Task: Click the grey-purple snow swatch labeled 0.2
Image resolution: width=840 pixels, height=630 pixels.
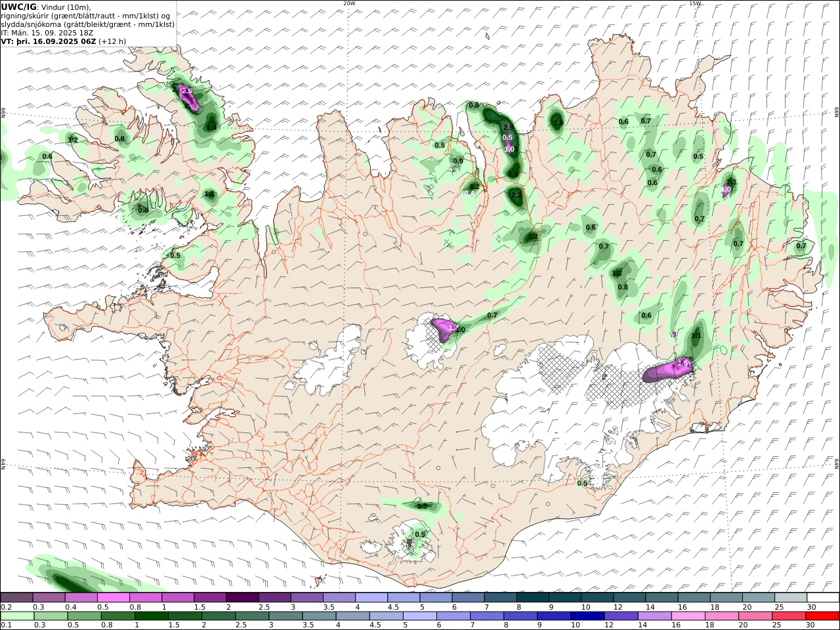Action: click(x=17, y=598)
